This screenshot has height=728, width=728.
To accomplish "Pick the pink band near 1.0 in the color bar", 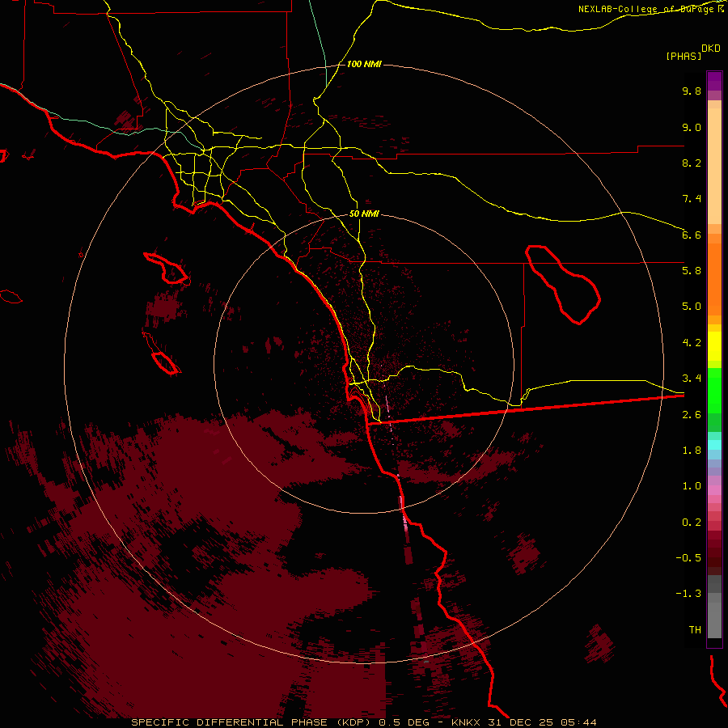I will 714,489.
